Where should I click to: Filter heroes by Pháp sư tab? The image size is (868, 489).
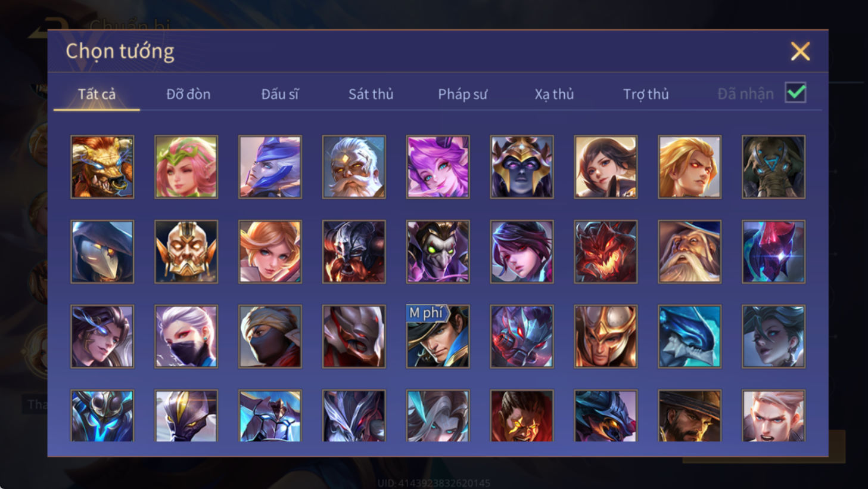(462, 94)
